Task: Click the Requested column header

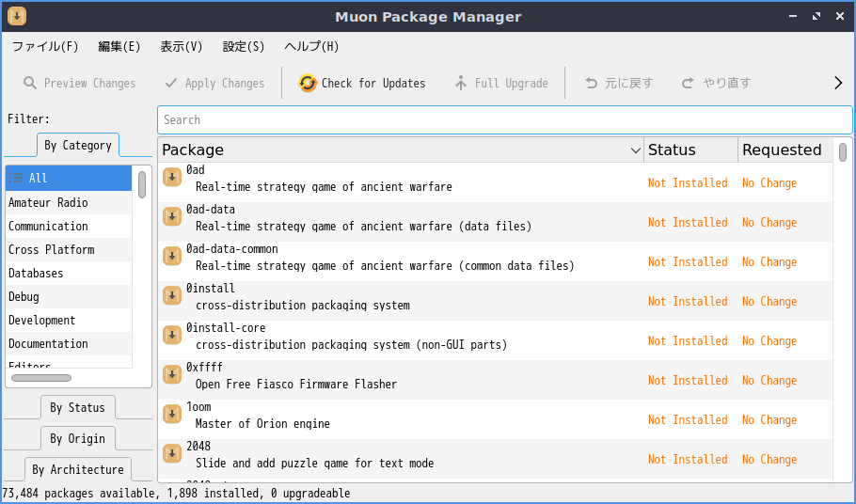Action: tap(785, 150)
